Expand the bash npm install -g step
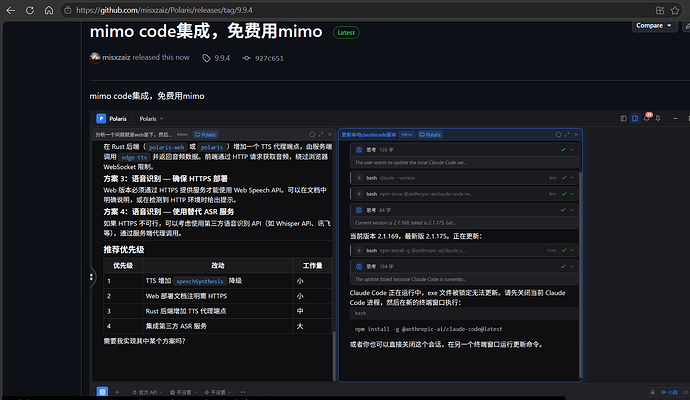This screenshot has width=690, height=400. (464, 250)
